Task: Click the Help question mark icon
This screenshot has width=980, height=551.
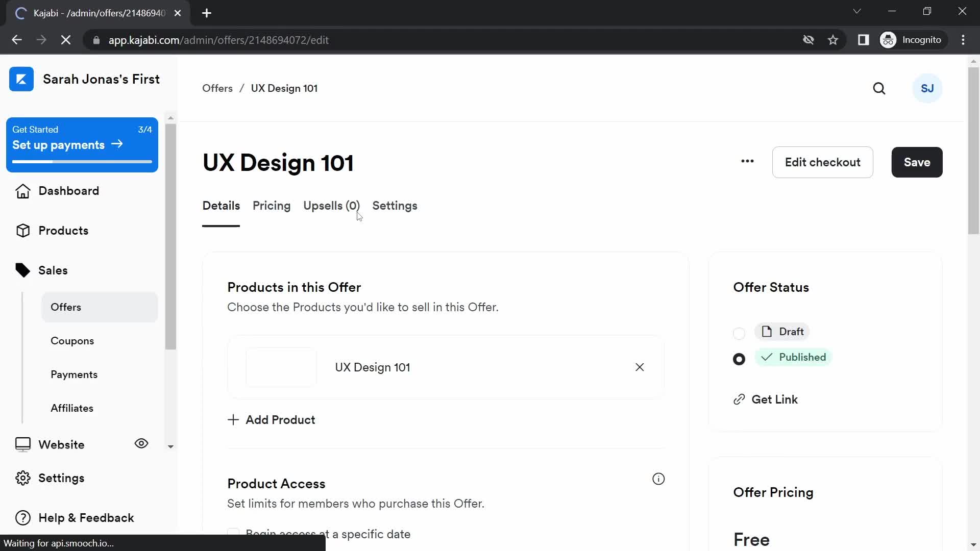Action: [x=23, y=518]
